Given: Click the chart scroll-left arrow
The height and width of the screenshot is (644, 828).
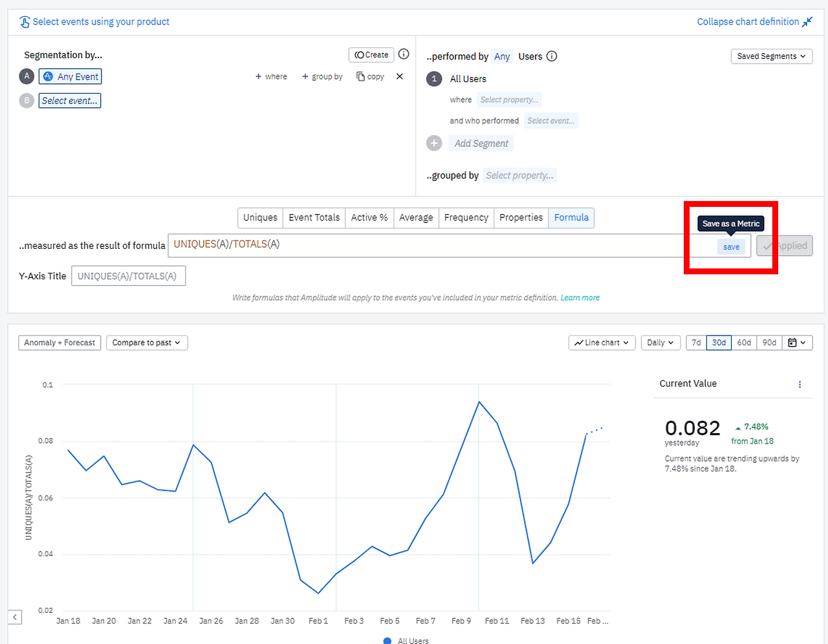Looking at the screenshot, I should 15,617.
